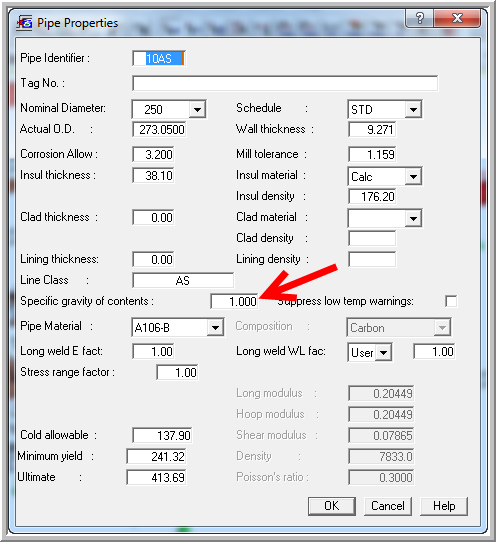Expand the Schedule STD dropdown

[413, 110]
